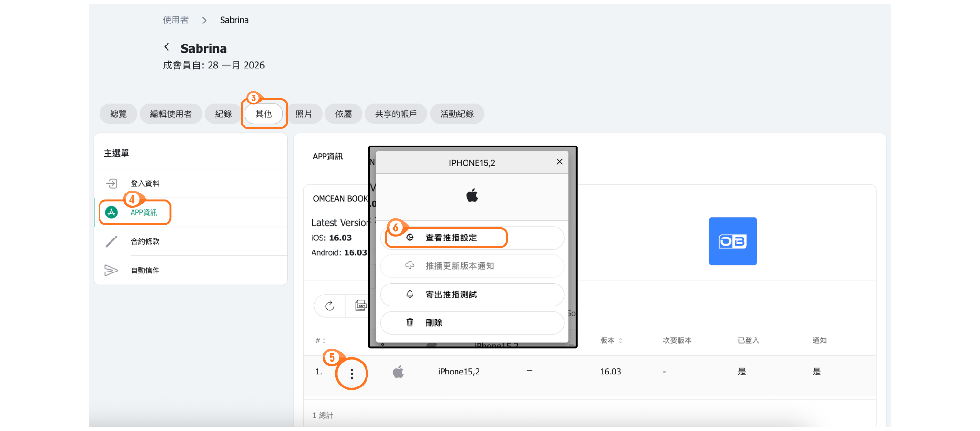This screenshot has width=980, height=431.
Task: Switch to the 總覽 tab
Action: [118, 114]
